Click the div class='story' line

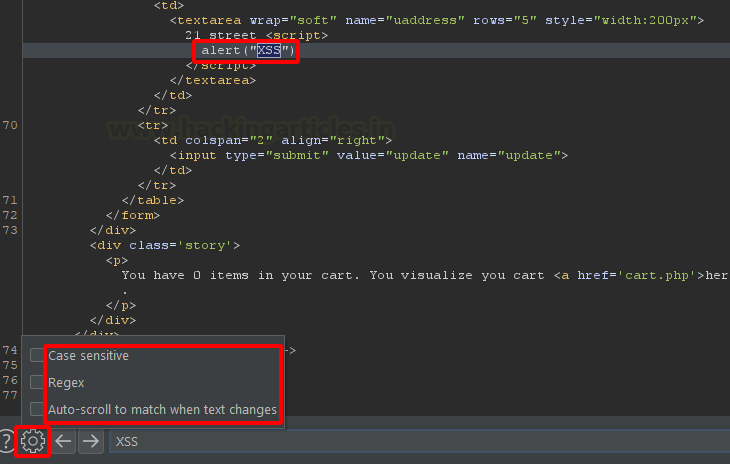coord(165,245)
